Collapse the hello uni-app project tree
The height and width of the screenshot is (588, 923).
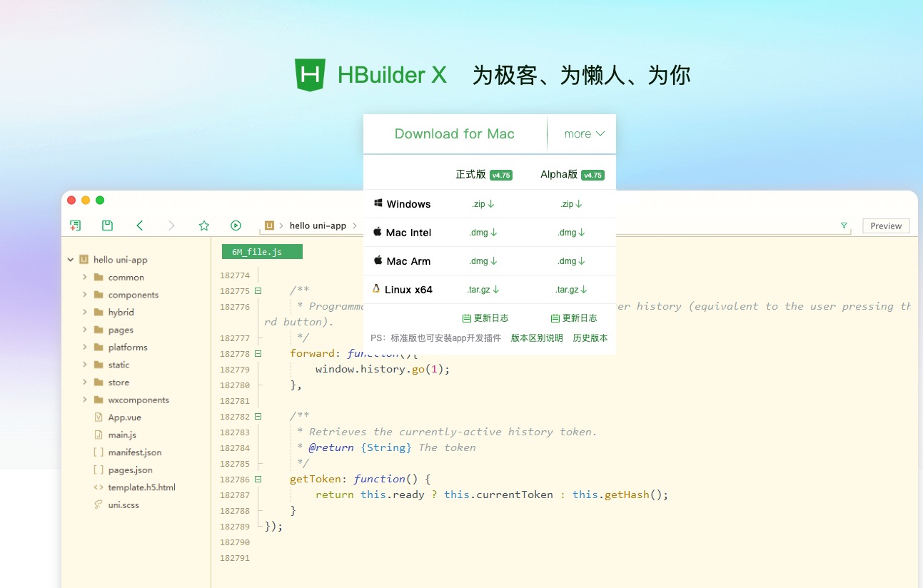coord(71,260)
